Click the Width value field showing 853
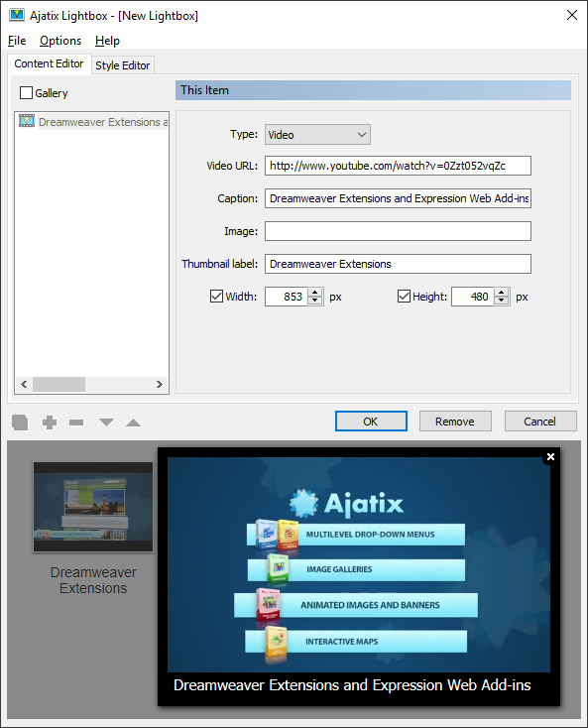This screenshot has height=728, width=588. [x=287, y=297]
